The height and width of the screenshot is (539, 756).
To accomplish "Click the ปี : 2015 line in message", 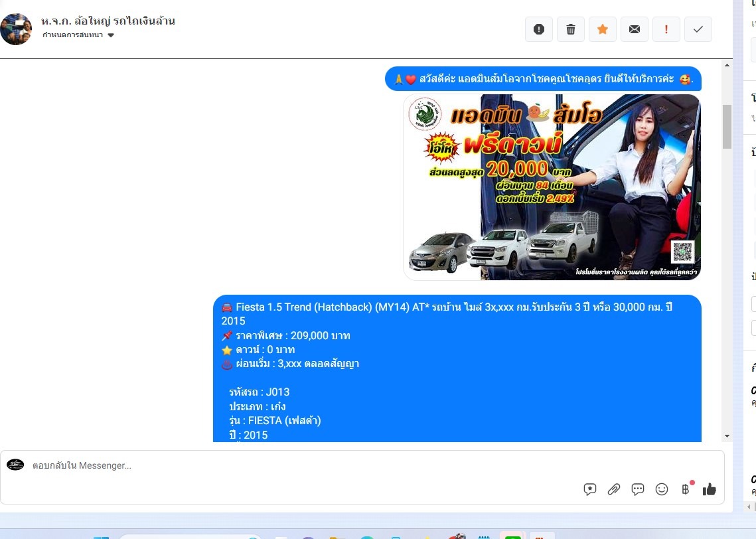I will click(248, 435).
